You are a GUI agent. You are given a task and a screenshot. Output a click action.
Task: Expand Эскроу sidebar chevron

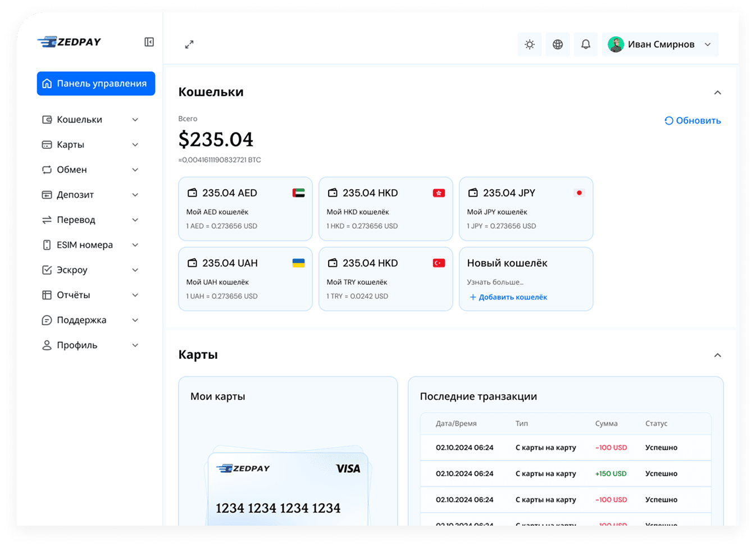coord(135,270)
